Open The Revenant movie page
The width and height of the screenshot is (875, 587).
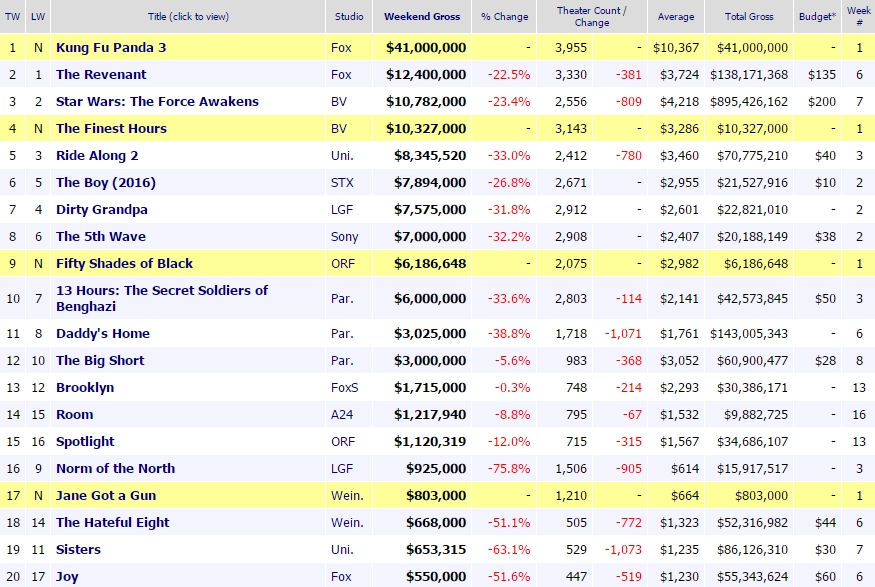pos(101,74)
